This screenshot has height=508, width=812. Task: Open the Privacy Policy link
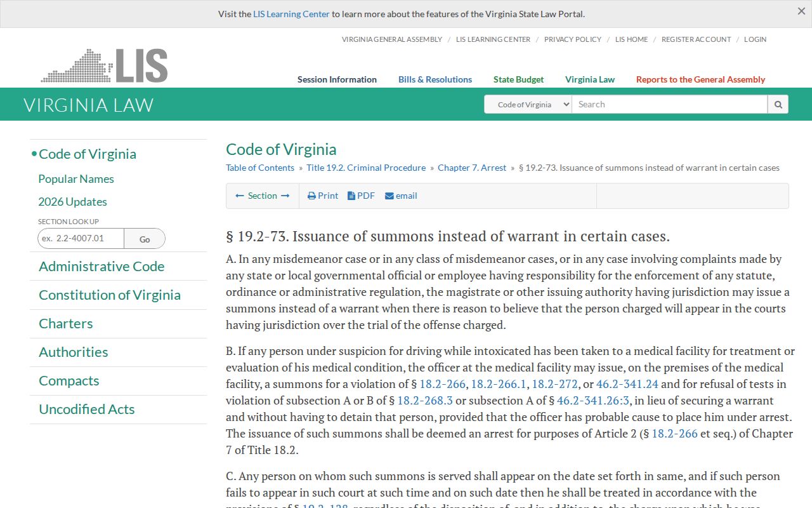pyautogui.click(x=573, y=39)
